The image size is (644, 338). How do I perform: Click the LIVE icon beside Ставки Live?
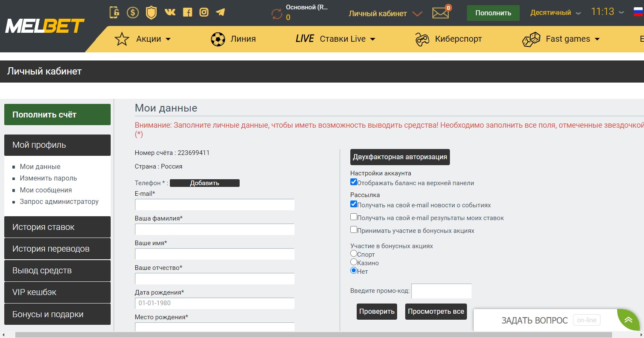point(305,39)
